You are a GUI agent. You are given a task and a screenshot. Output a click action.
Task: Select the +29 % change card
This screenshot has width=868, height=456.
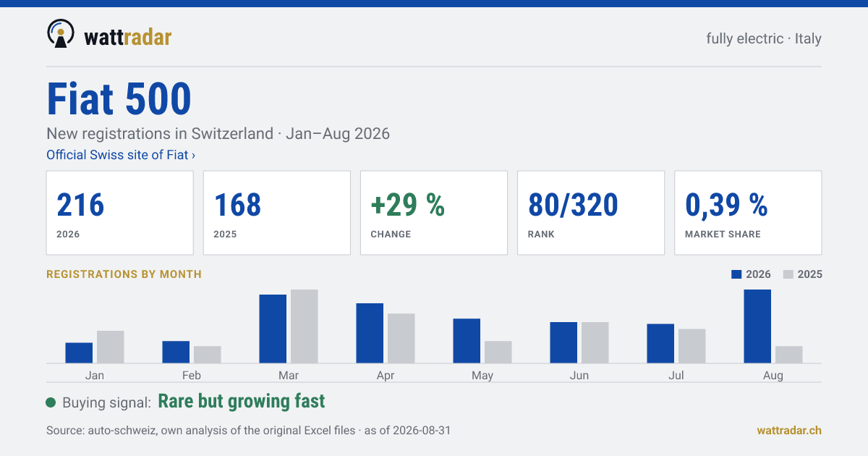[x=434, y=213]
